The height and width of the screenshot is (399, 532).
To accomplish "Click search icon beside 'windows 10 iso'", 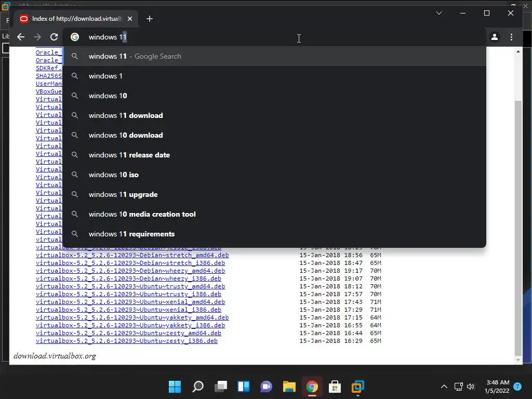I will tap(75, 175).
